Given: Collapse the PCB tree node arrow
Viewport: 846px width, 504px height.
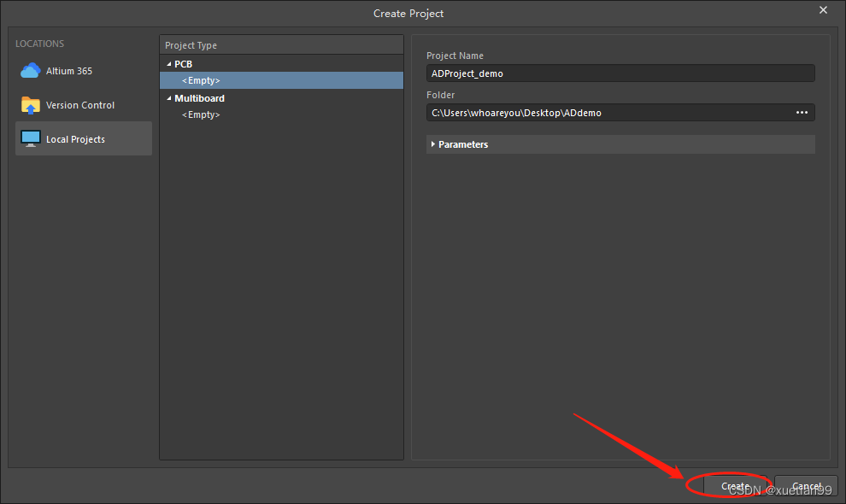Looking at the screenshot, I should point(168,64).
